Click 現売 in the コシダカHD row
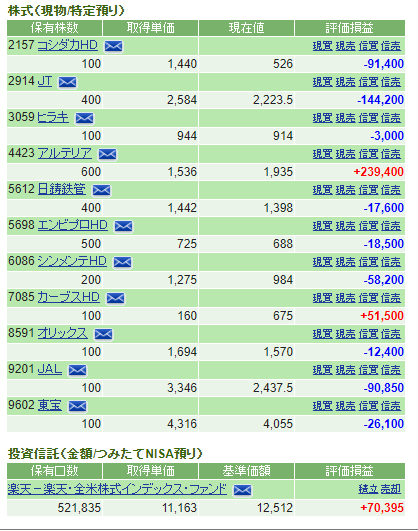The image size is (418, 531). point(346,46)
